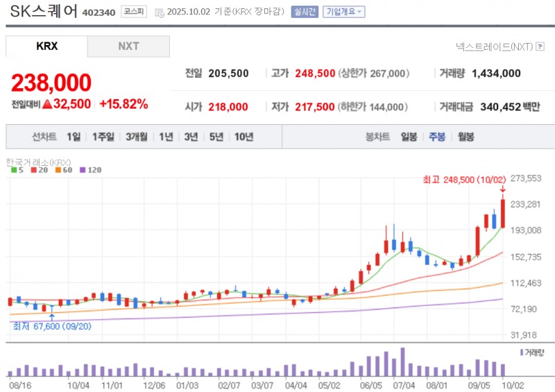Click the 거래량 legend in the volume chart
Viewport: 555px width, 392px height.
(532, 352)
